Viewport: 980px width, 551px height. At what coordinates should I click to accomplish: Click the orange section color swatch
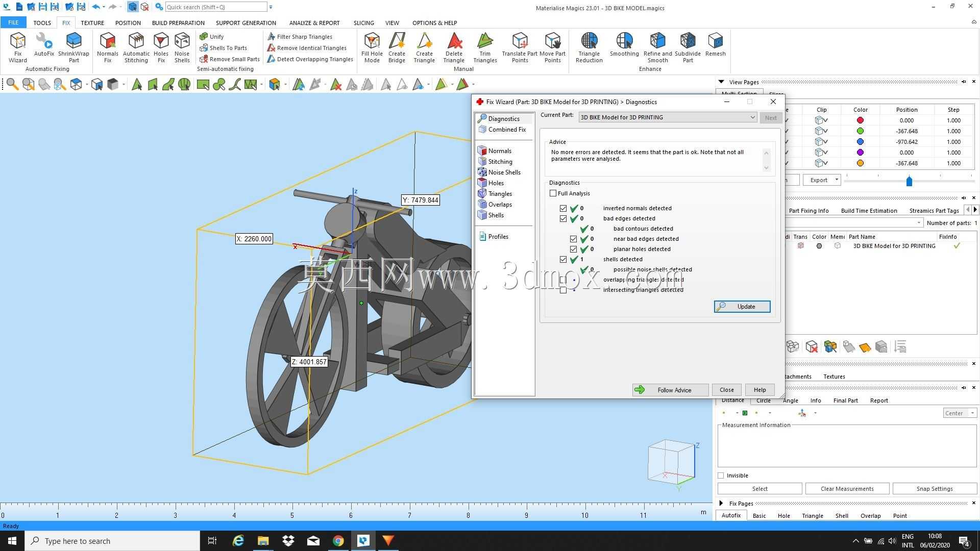click(x=860, y=163)
